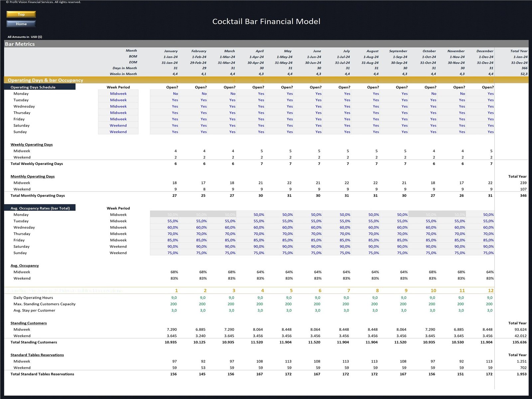The height and width of the screenshot is (399, 532).
Task: Click Friday's January occupancy rate 85,0%
Action: tap(164, 240)
